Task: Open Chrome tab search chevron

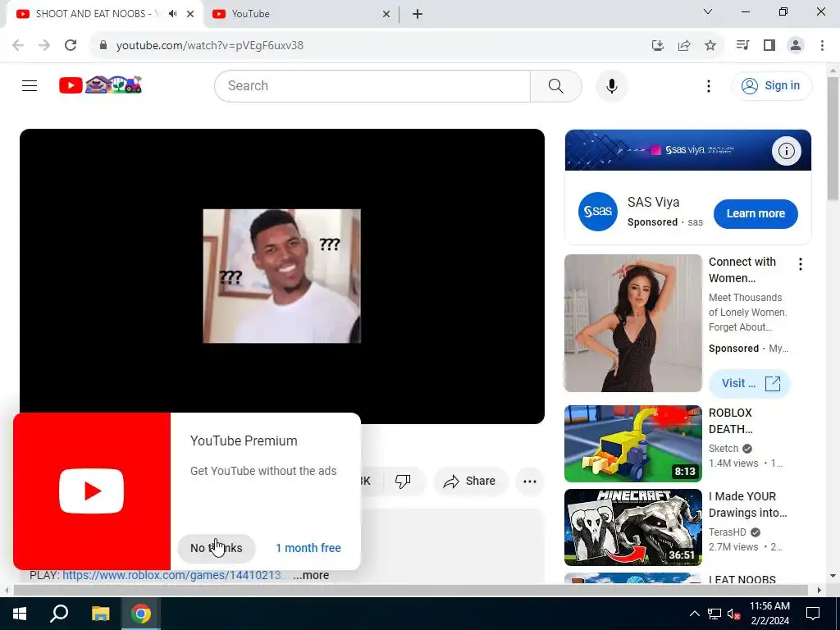Action: coord(708,11)
